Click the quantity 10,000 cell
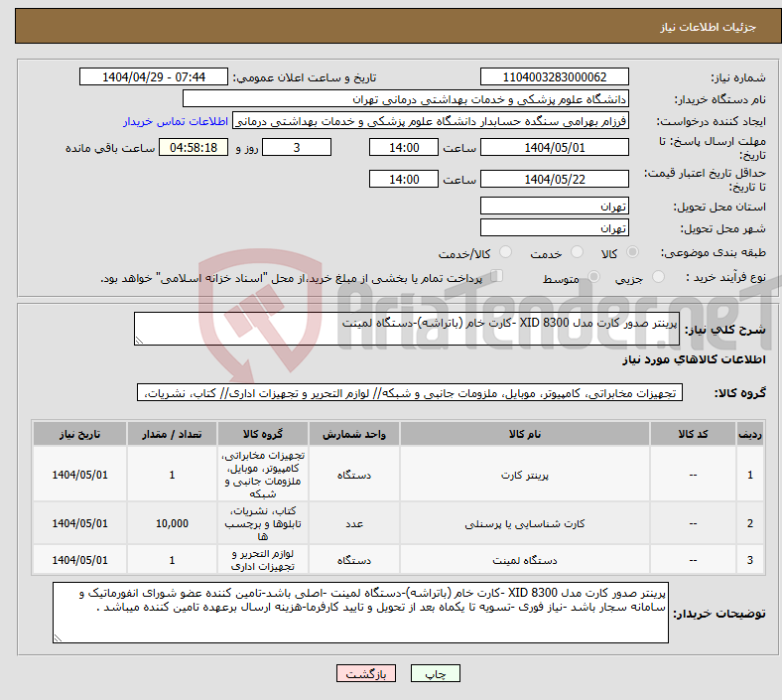 coord(172,523)
